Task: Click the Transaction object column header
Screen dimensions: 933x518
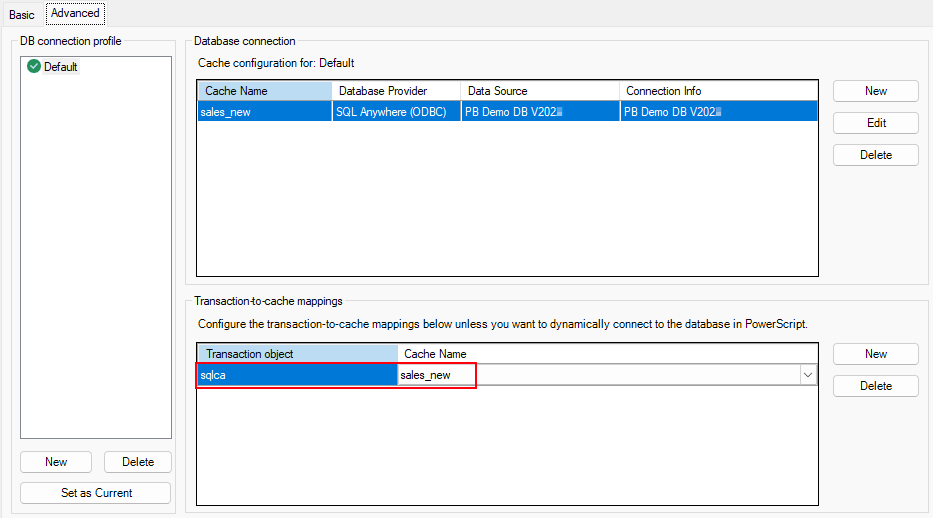Action: (296, 354)
